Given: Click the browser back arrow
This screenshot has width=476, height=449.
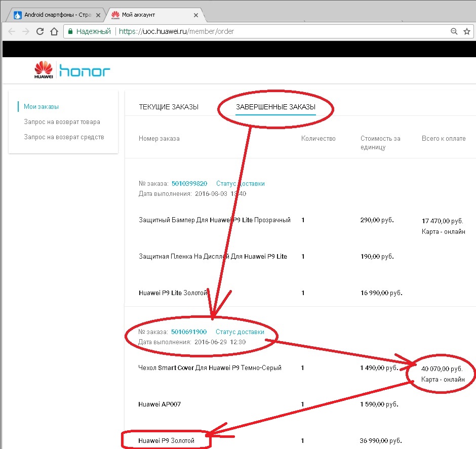Looking at the screenshot, I should tap(12, 31).
